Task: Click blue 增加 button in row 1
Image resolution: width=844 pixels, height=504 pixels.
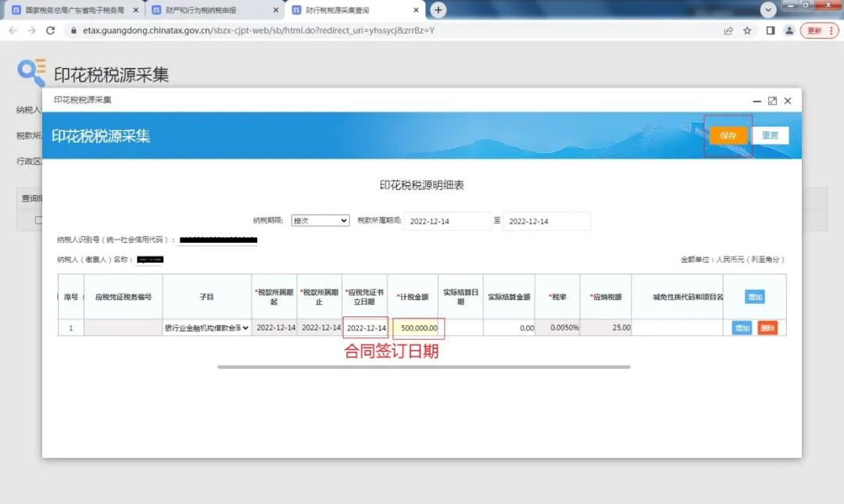Action: tap(742, 328)
